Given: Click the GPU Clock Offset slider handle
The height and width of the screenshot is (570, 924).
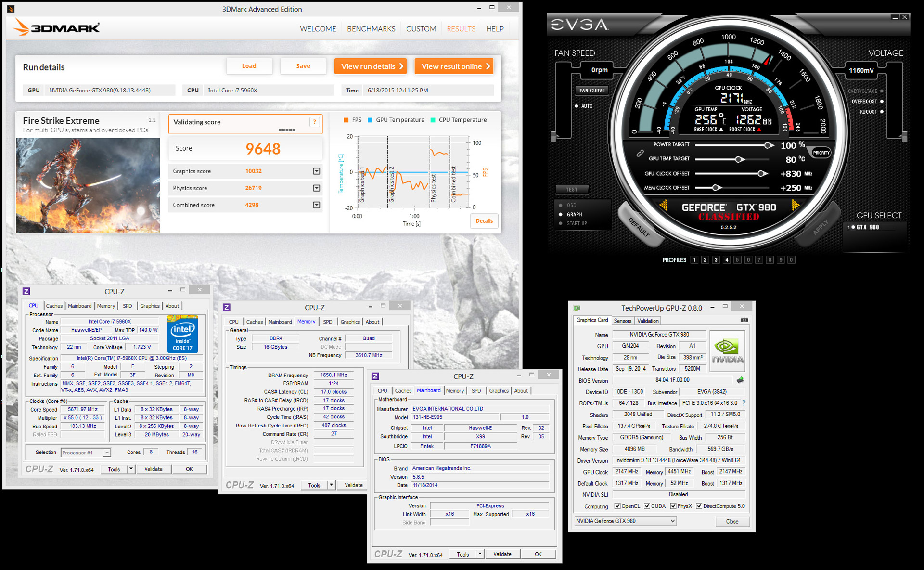Looking at the screenshot, I should coord(762,174).
